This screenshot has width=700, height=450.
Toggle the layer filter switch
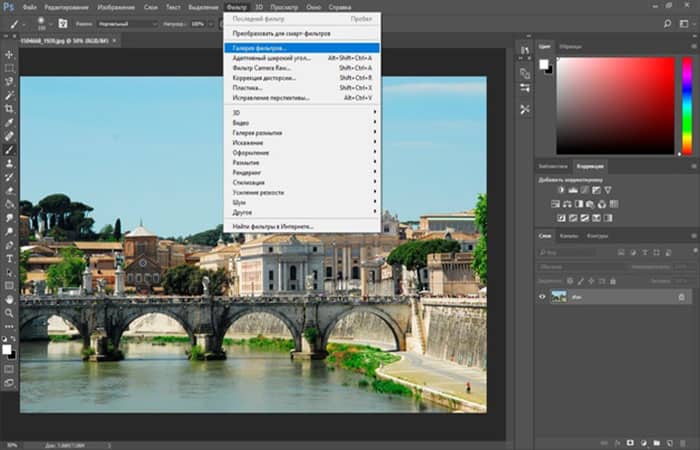pos(695,250)
